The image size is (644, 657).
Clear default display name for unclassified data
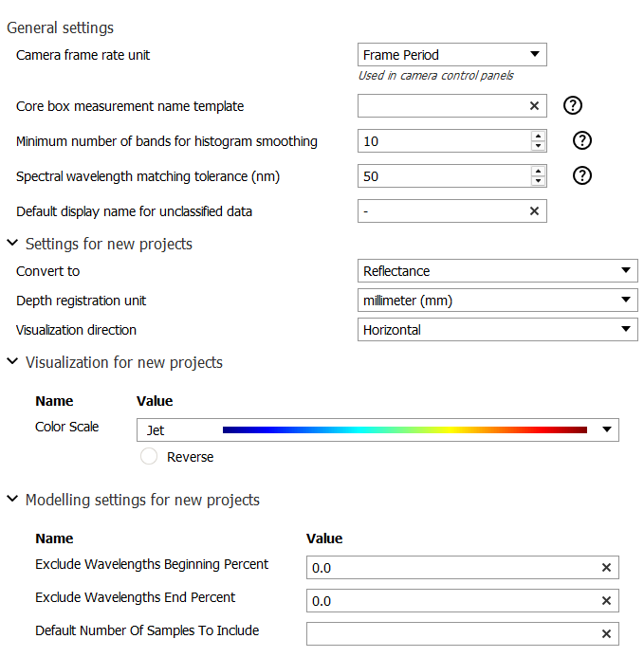[534, 211]
